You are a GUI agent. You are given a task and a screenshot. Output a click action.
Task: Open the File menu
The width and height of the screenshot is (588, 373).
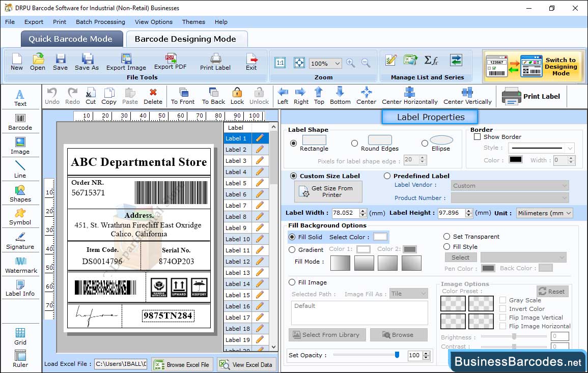10,22
